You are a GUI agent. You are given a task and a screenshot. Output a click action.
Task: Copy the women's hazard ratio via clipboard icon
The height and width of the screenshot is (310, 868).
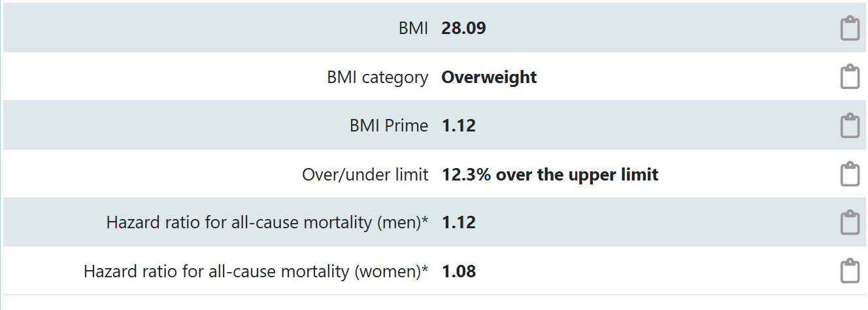(850, 271)
